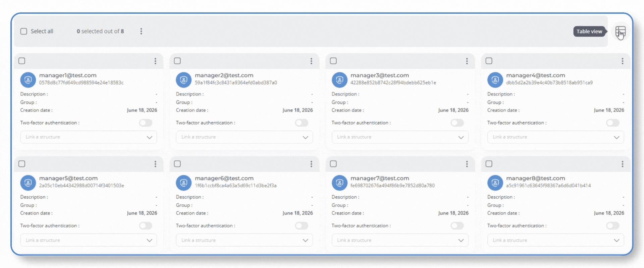Open more options for manager7@test.com card
This screenshot has height=268, width=644.
467,164
